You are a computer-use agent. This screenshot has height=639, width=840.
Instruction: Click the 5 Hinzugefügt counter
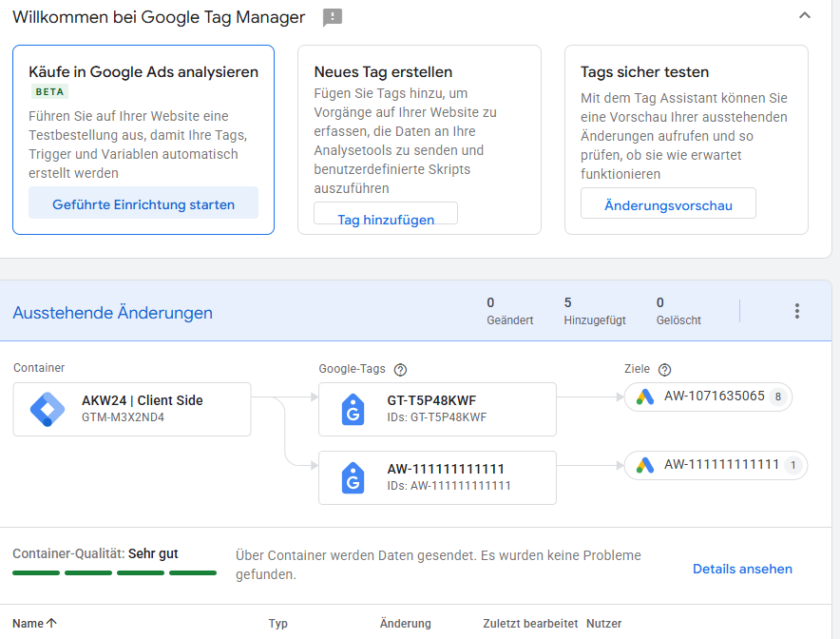click(x=595, y=311)
